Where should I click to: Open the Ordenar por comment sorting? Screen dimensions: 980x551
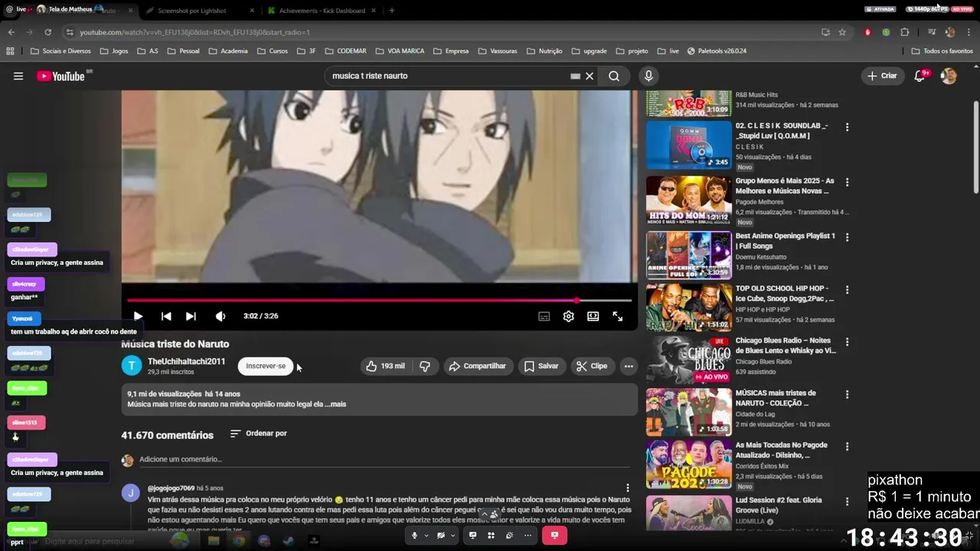259,433
